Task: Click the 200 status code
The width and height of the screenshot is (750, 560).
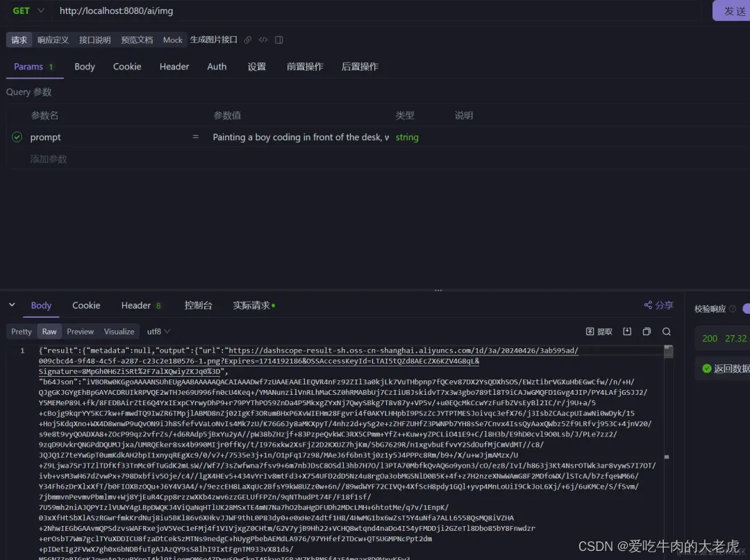Action: click(709, 339)
